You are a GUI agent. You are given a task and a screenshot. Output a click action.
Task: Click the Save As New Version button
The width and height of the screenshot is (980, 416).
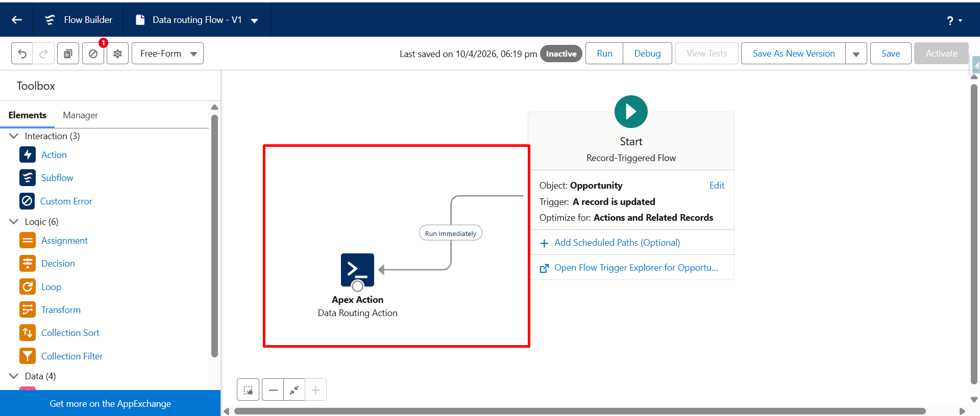pos(794,54)
